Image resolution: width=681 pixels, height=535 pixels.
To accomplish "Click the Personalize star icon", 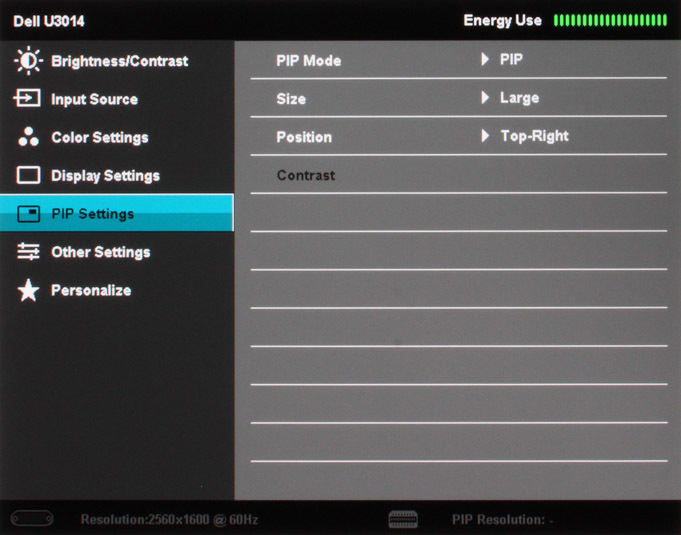I will (x=28, y=290).
